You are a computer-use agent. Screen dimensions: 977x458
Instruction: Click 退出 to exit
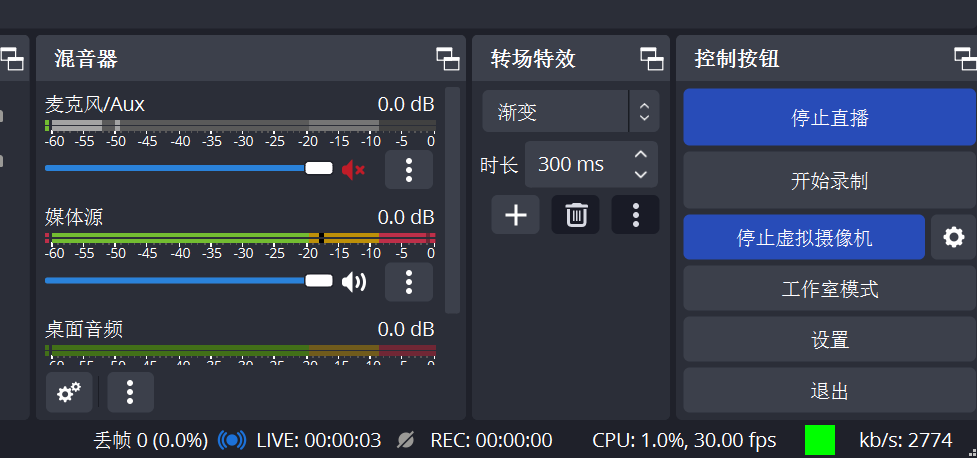(x=829, y=391)
